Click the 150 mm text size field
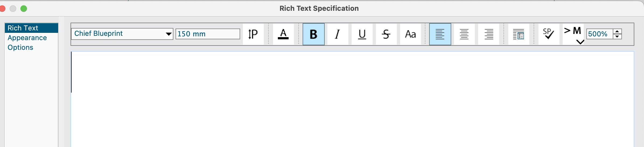Image resolution: width=644 pixels, height=147 pixels. tap(207, 34)
